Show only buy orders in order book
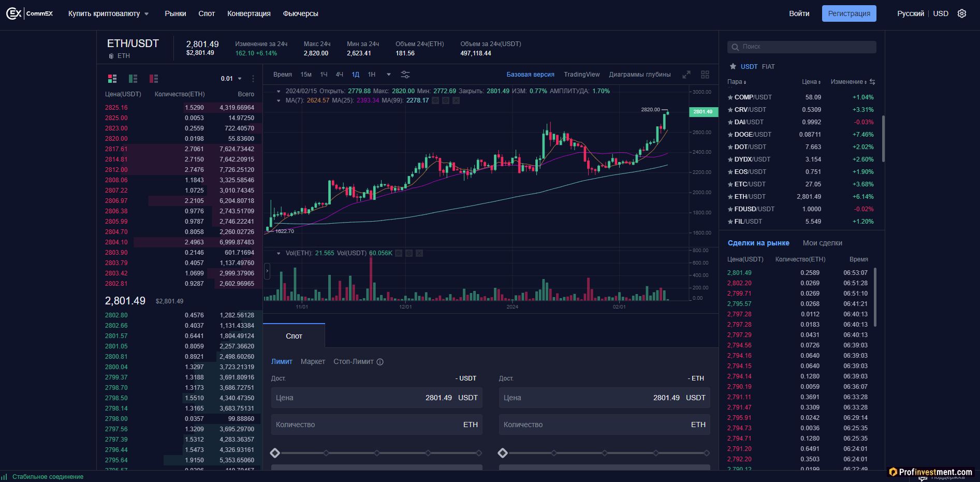The height and width of the screenshot is (482, 980). (133, 79)
